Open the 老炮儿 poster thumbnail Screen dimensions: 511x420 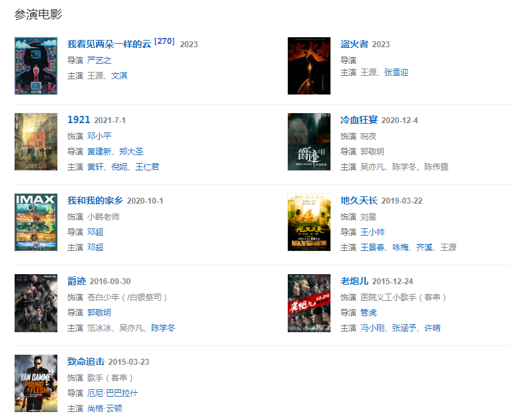(x=309, y=303)
